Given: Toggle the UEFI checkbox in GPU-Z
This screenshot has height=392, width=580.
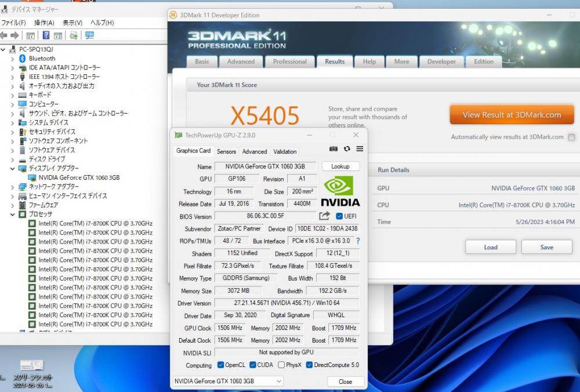Looking at the screenshot, I should [339, 216].
